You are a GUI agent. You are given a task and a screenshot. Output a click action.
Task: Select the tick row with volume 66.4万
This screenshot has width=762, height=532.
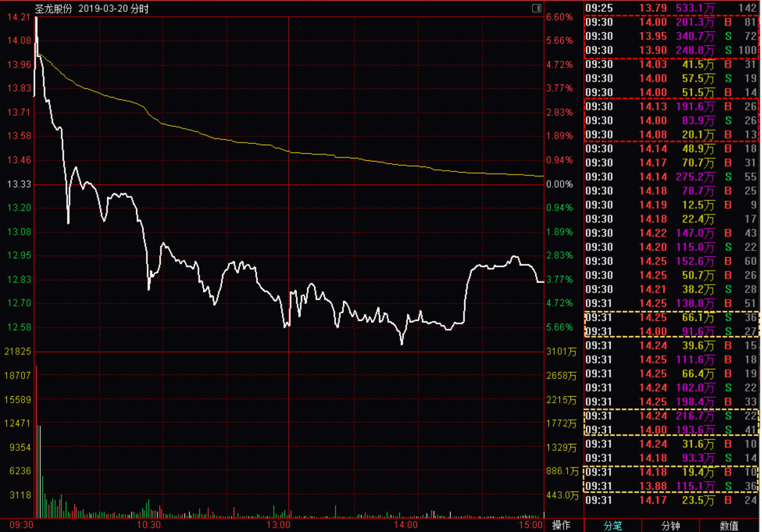671,374
